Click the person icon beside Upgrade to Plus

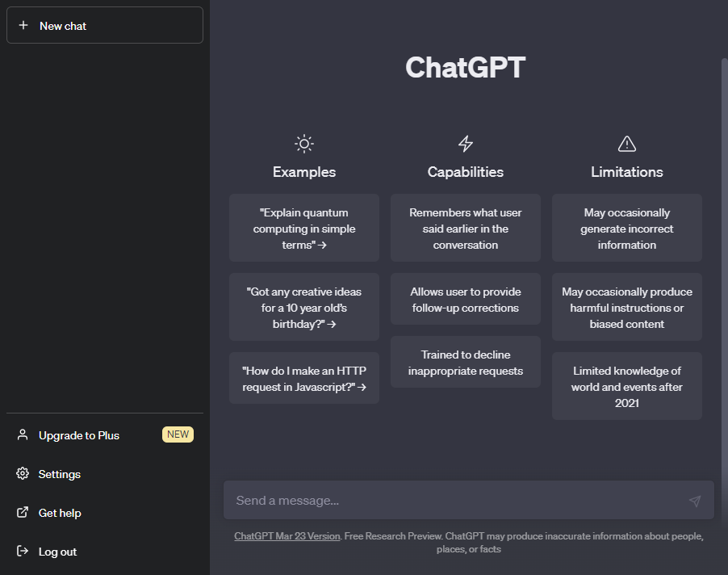[23, 435]
